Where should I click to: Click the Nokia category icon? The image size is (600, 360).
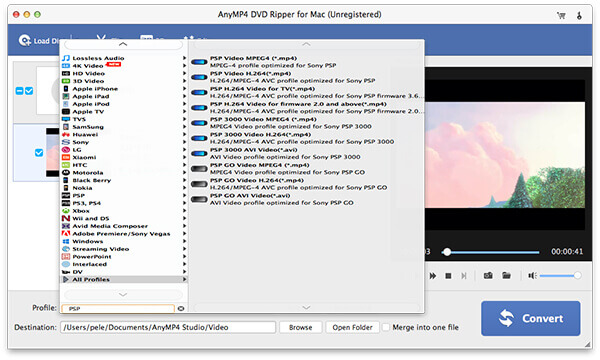[x=66, y=188]
